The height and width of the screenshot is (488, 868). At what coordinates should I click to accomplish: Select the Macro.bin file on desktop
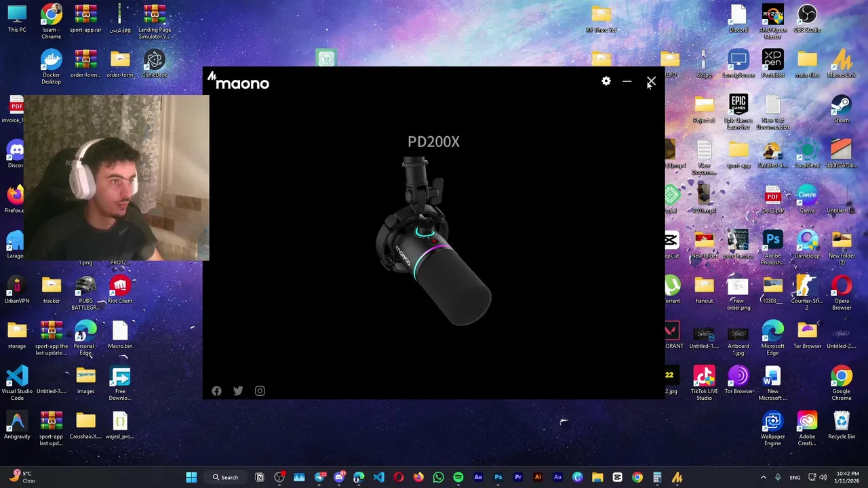120,335
